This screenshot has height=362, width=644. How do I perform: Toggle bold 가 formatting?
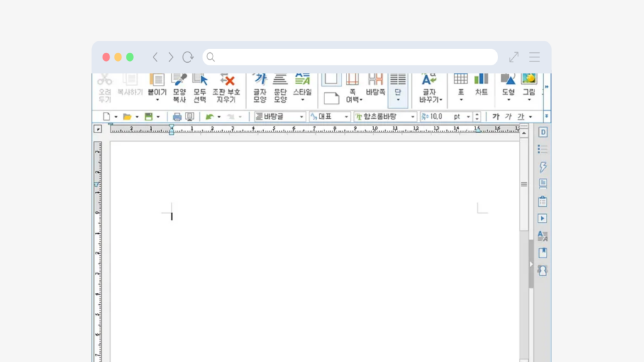point(496,117)
